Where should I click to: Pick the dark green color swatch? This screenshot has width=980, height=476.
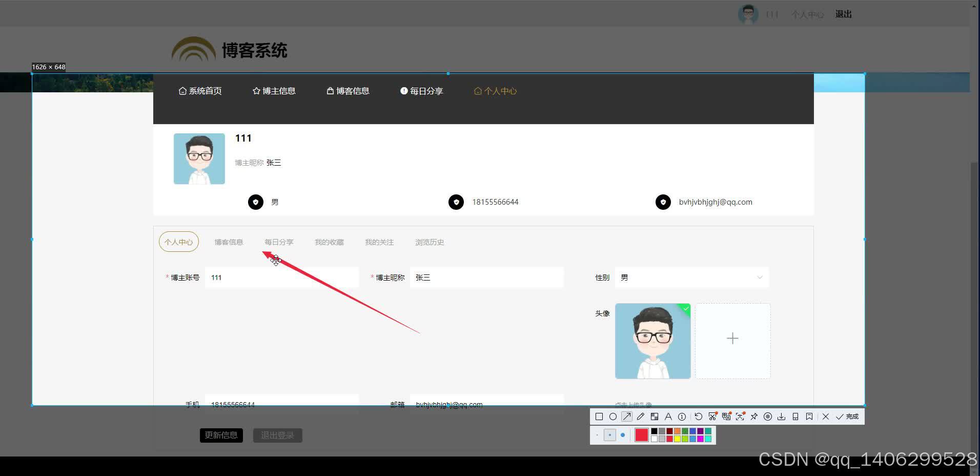pyautogui.click(x=685, y=431)
